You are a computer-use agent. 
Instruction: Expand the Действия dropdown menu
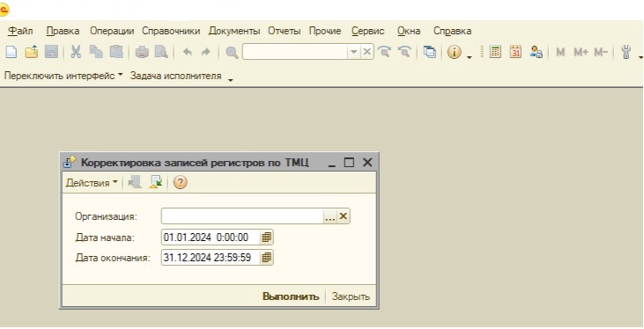[91, 183]
